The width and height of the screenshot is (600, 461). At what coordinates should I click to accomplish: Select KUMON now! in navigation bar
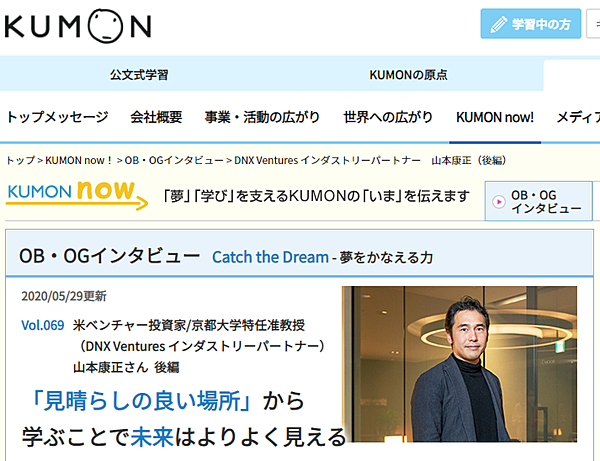(x=495, y=117)
